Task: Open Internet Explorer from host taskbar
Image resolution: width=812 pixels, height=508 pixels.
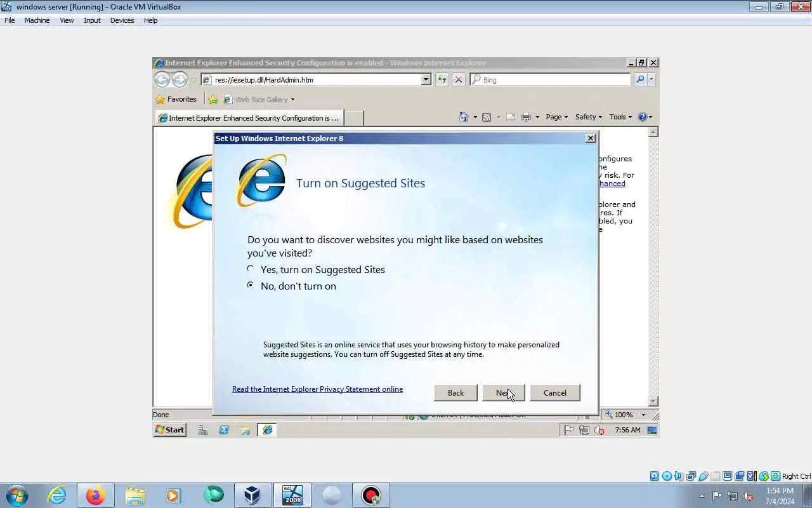Action: (x=57, y=495)
